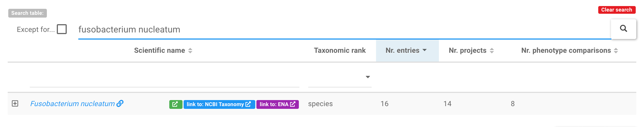644x127 pixels.
Task: Copy permalink via chain icon next to Fusobacterium nucleatum
Action: (x=120, y=104)
